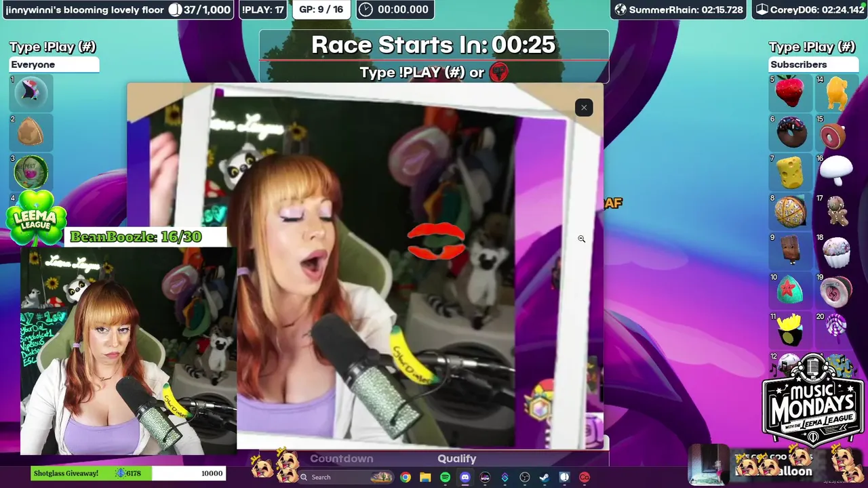Click the 37/1,000 marble count
Viewport: 868px width, 488px height.
pos(199,9)
